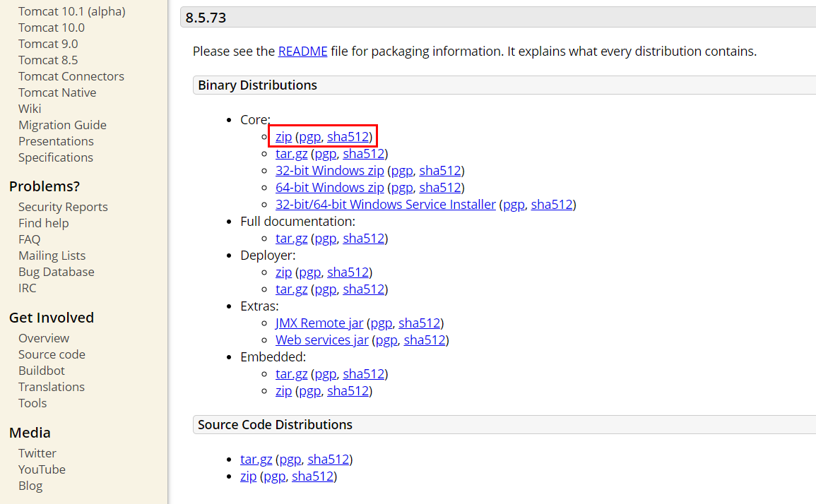Open Tomcat 10.0 in the sidebar
The height and width of the screenshot is (504, 816).
pos(52,28)
